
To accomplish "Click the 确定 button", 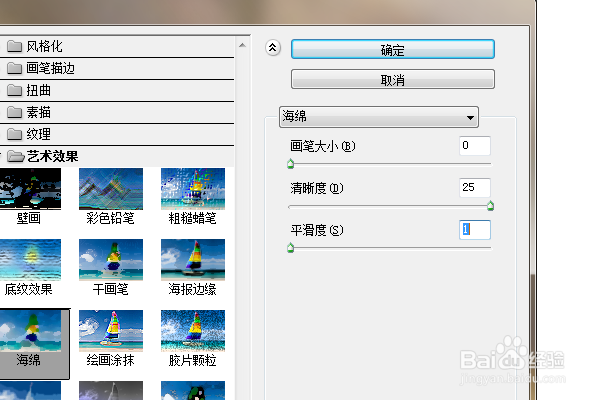I will [393, 49].
